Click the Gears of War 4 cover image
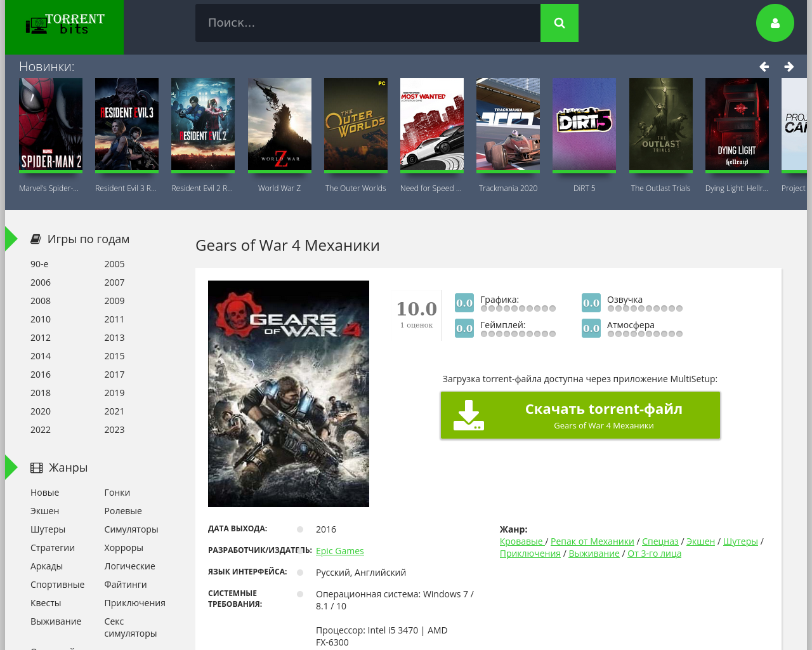 point(289,394)
